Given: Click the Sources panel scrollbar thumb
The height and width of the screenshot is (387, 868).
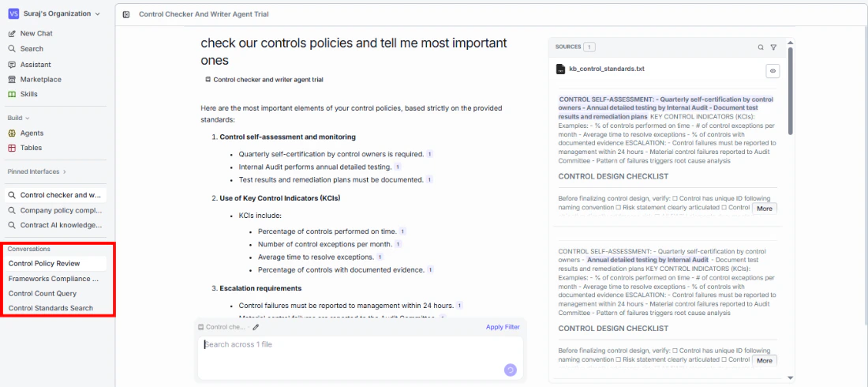Looking at the screenshot, I should coord(791,90).
